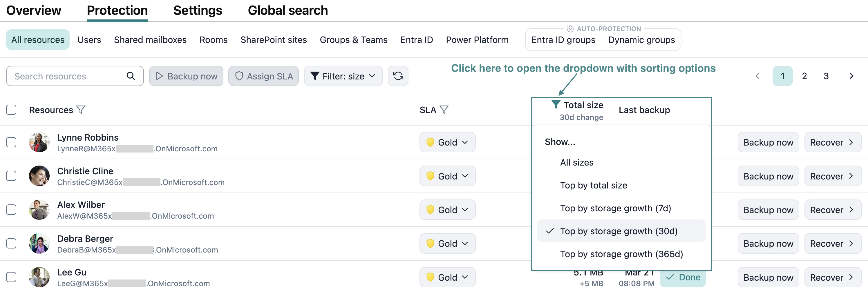Image resolution: width=868 pixels, height=294 pixels.
Task: Expand Alex Wilber's Gold SLA dropdown
Action: click(447, 210)
